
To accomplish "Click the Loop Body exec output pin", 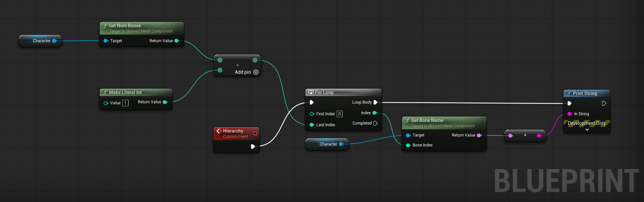I will [376, 102].
